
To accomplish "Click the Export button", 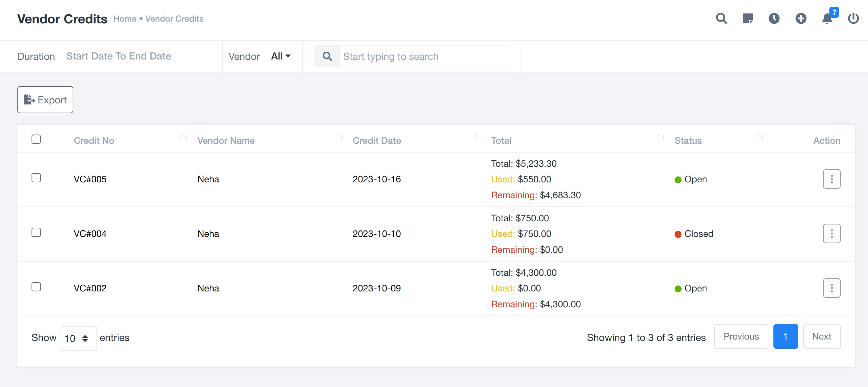I will click(45, 100).
